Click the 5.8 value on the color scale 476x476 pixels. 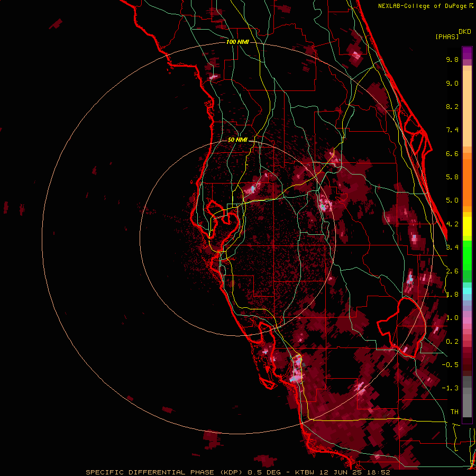[x=452, y=177]
